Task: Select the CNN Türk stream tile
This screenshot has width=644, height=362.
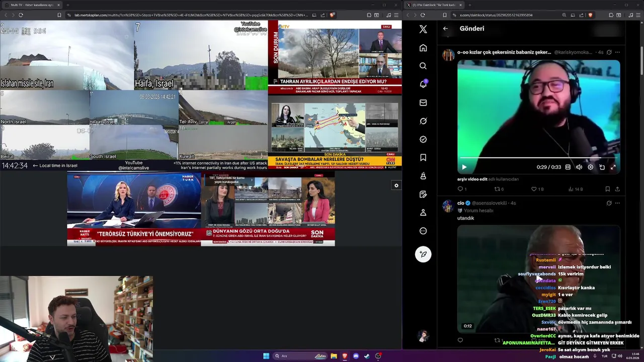Action: [x=335, y=132]
